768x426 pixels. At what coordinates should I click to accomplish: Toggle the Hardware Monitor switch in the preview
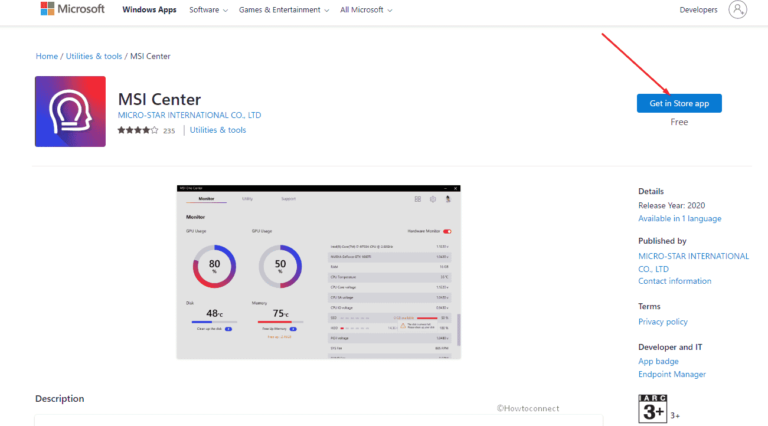[447, 230]
